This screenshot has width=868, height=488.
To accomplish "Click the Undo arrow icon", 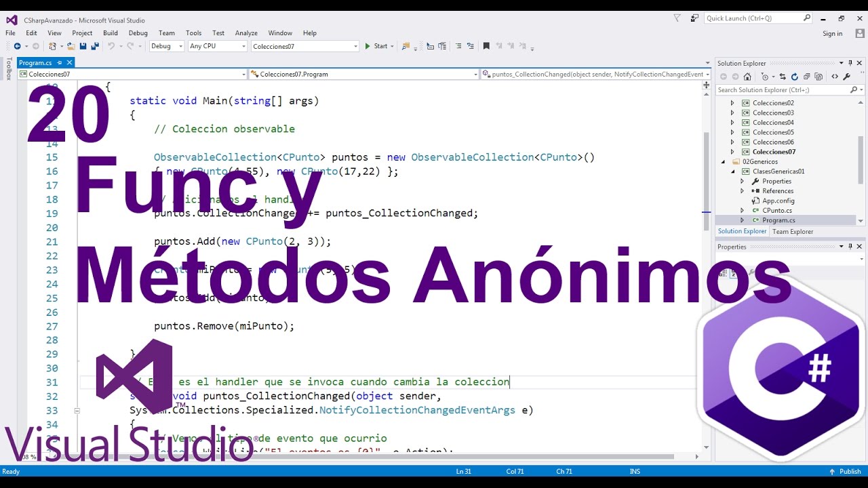I will (111, 46).
